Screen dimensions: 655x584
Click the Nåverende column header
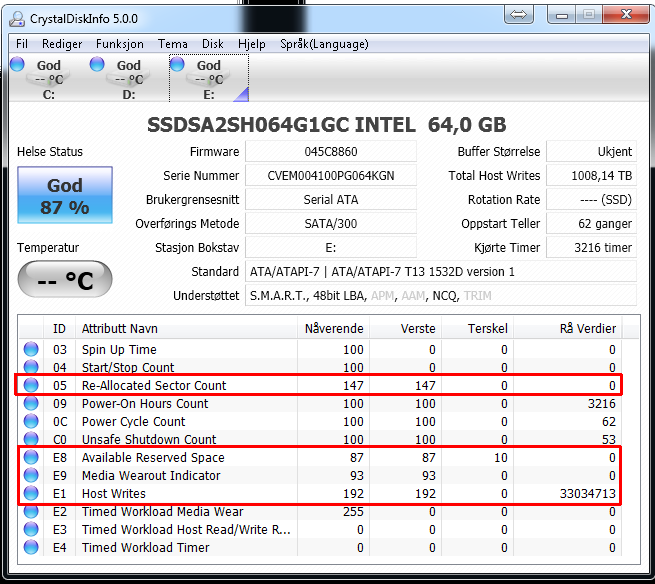[333, 328]
